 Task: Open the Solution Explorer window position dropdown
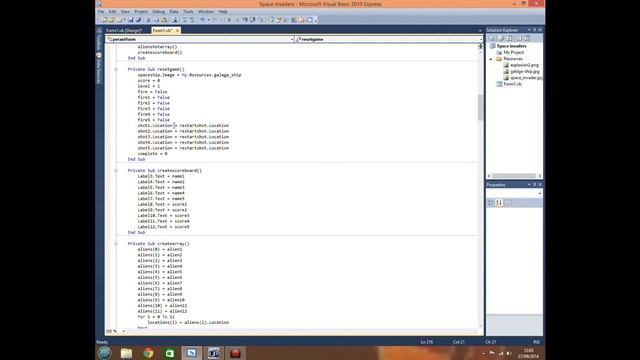coord(529,30)
